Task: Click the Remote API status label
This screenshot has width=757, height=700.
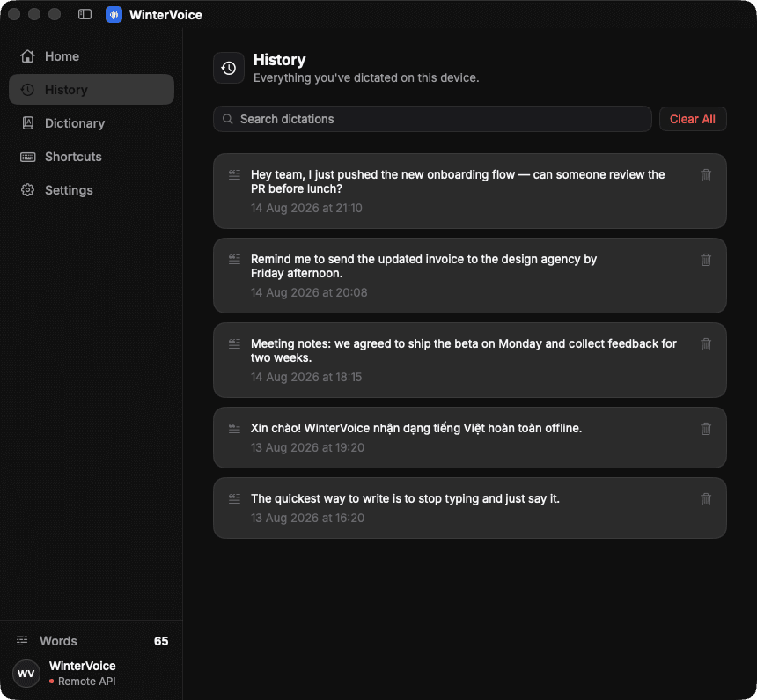Action: point(87,682)
